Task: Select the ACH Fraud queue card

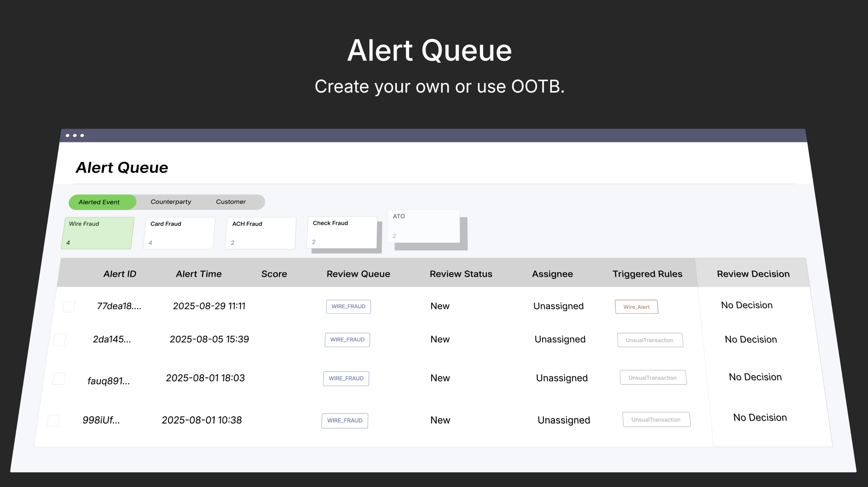Action: (x=260, y=233)
